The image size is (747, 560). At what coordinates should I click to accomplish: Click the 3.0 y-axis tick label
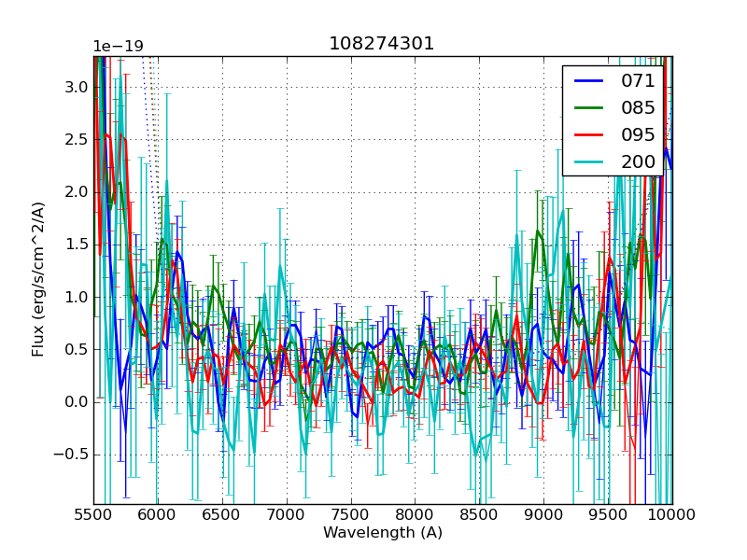pyautogui.click(x=75, y=87)
